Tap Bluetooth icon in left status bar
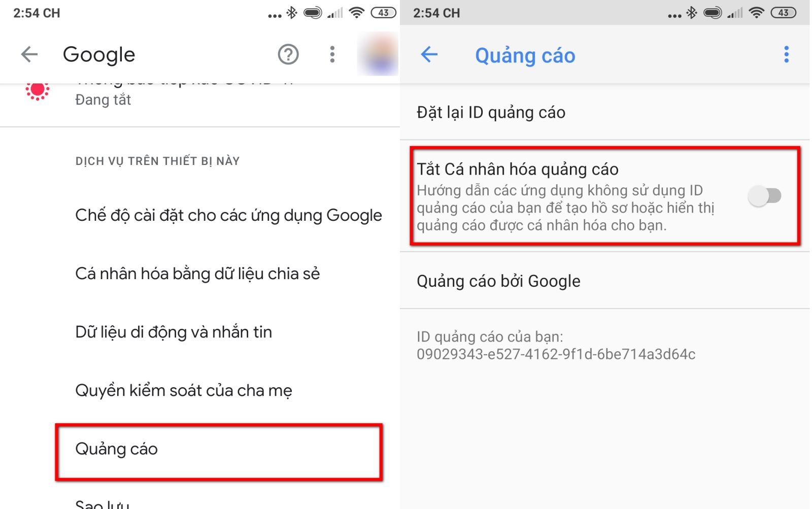 [291, 13]
